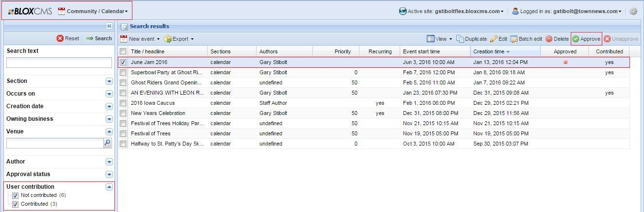Click the BLOX CMS logo

[30, 11]
